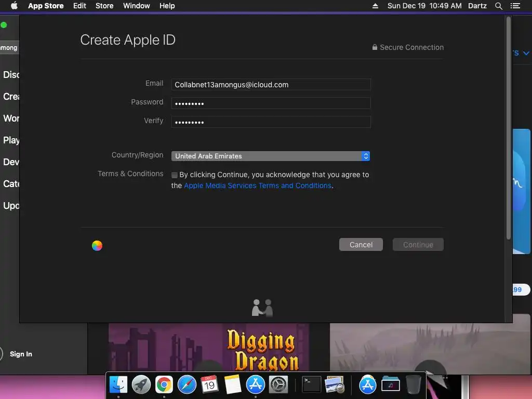Image resolution: width=532 pixels, height=399 pixels.
Task: Open Terminal from the Dock
Action: pos(312,384)
